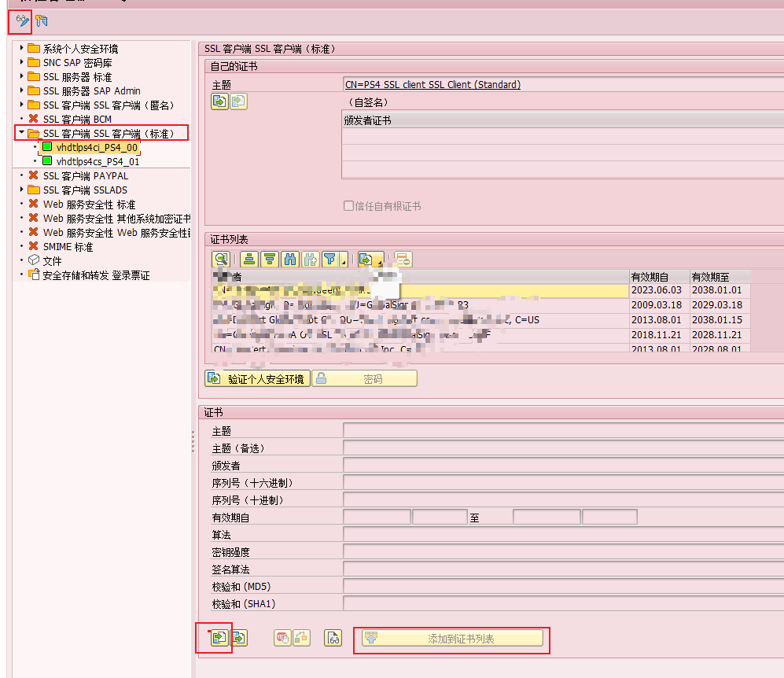Click the filter funnel icon in the certificate list toolbar
This screenshot has width=784, height=678.
tap(330, 259)
